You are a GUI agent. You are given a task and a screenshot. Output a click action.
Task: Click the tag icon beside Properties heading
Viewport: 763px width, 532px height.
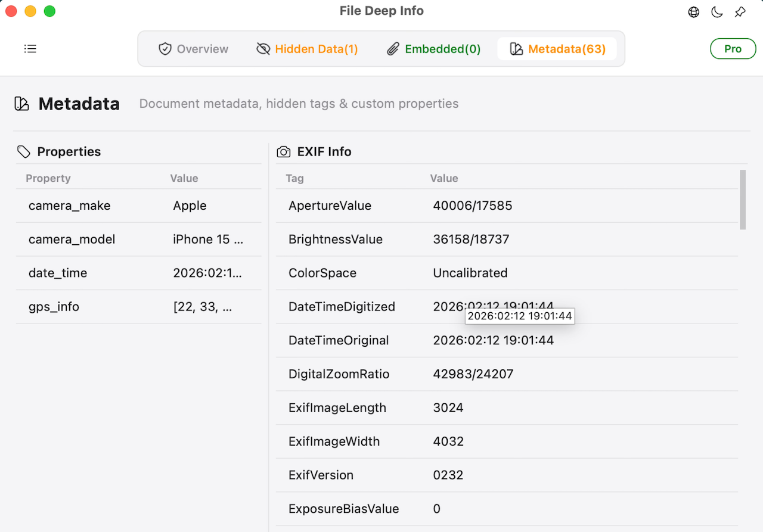pos(24,151)
